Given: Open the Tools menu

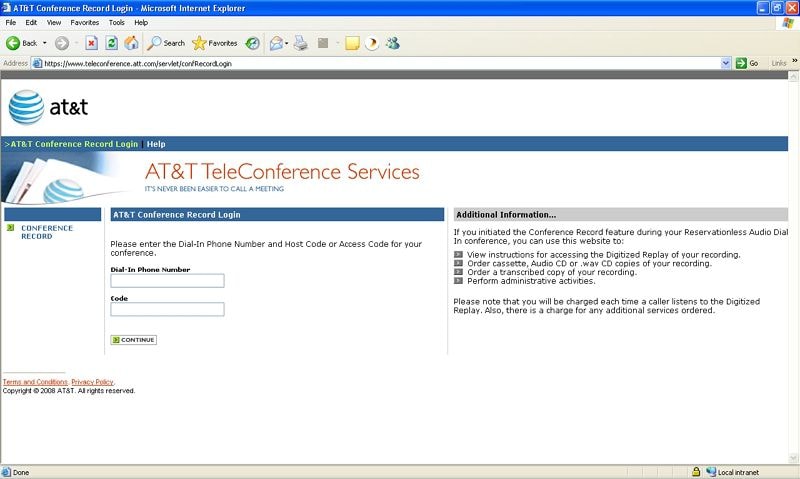Looking at the screenshot, I should pos(116,22).
